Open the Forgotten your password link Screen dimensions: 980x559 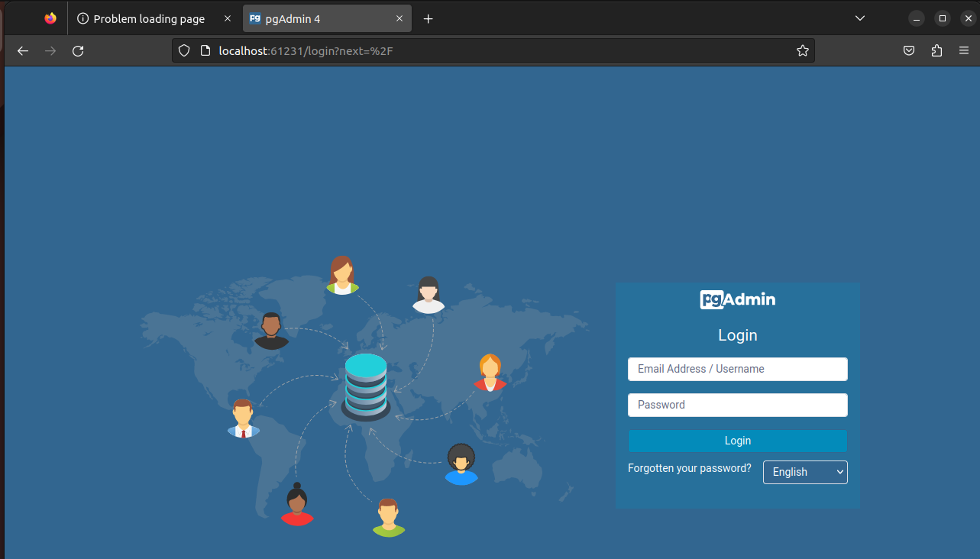[x=689, y=468]
